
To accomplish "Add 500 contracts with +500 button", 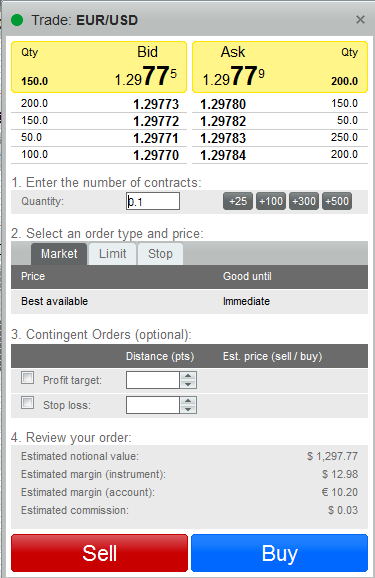I will (x=337, y=201).
